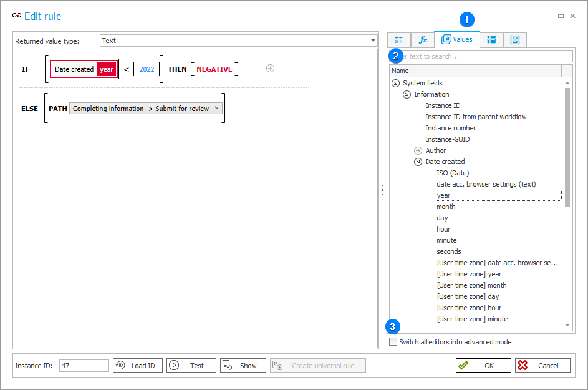Select [User time zone] hour item
The height and width of the screenshot is (390, 588).
(469, 308)
